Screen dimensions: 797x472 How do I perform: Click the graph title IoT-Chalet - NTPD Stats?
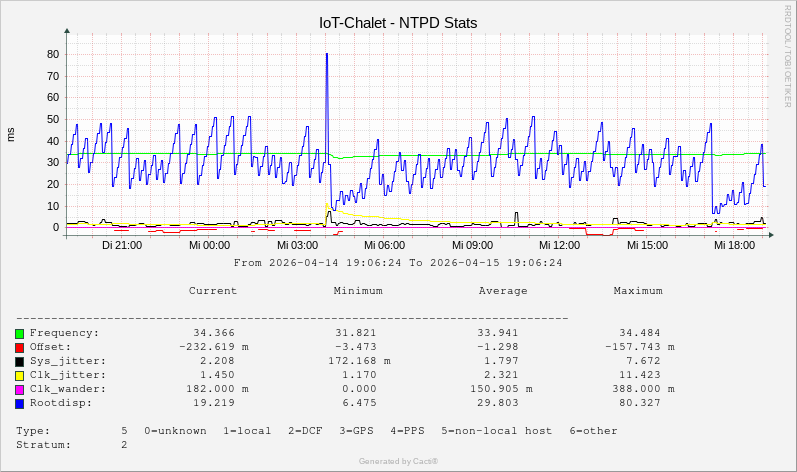398,22
